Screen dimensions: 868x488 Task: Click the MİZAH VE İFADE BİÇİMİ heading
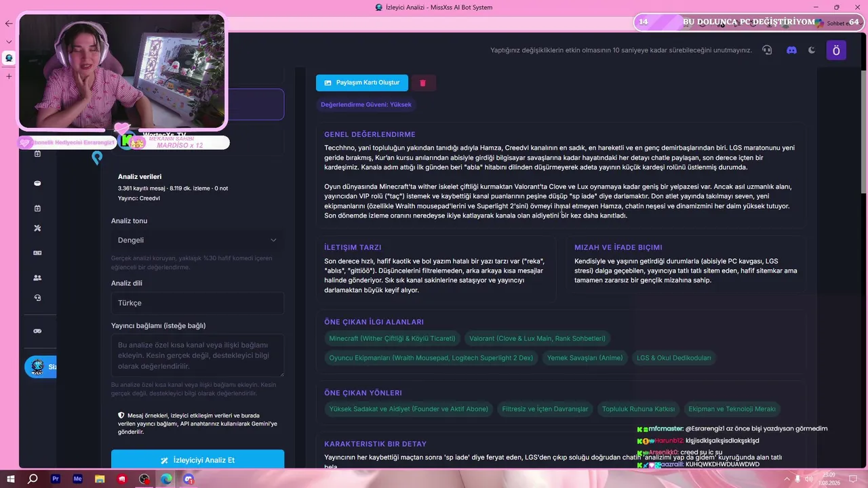[618, 247]
